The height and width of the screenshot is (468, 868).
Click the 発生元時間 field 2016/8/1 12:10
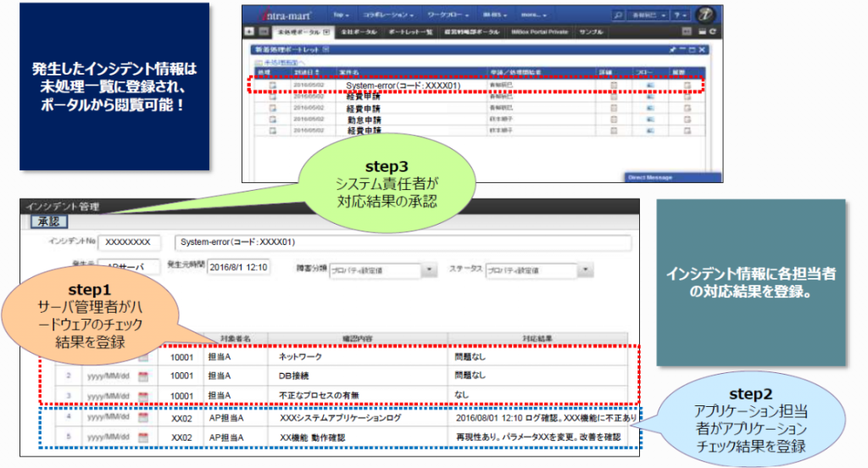pyautogui.click(x=238, y=267)
